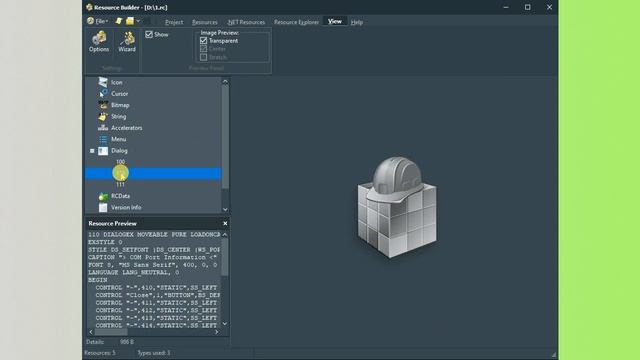Click the preview horizontal scrollbar thumb

(111, 332)
